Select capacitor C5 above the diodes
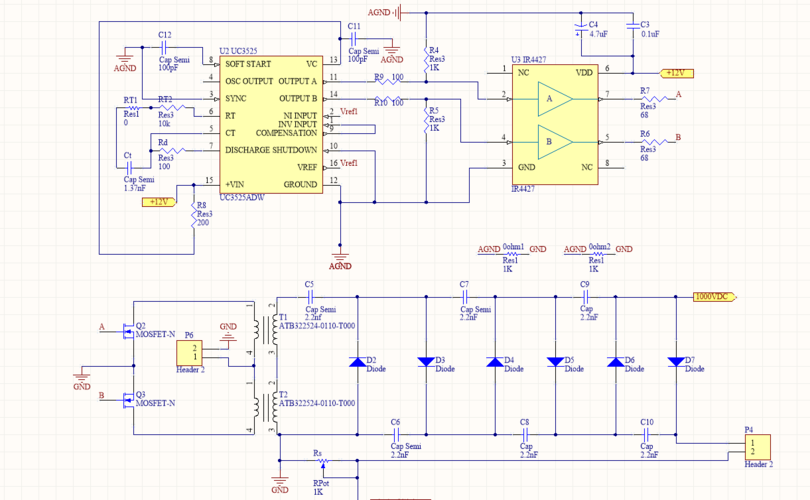The image size is (810, 500). click(310, 297)
